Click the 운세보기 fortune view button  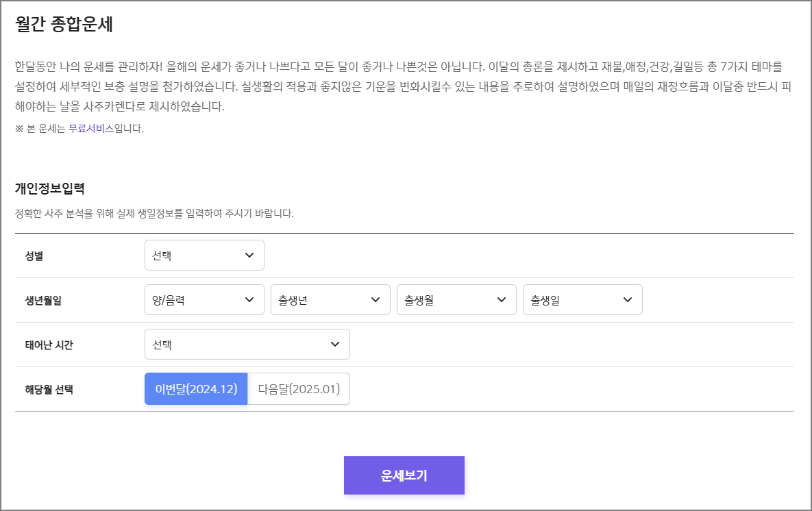pos(404,474)
